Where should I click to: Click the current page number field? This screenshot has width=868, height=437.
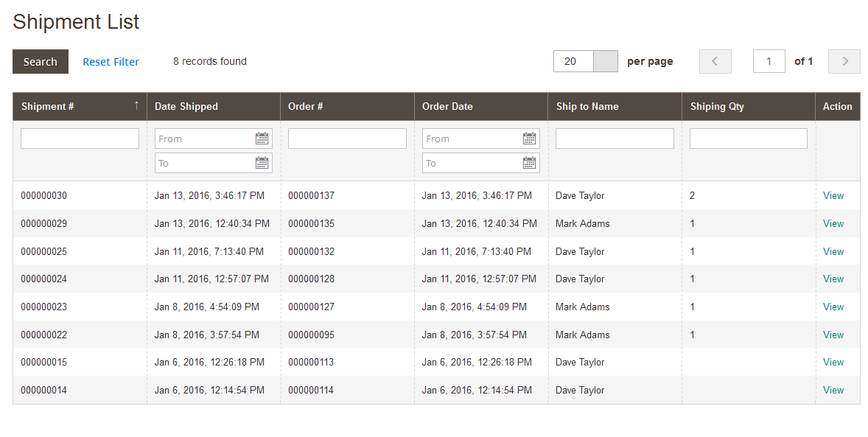pos(769,61)
